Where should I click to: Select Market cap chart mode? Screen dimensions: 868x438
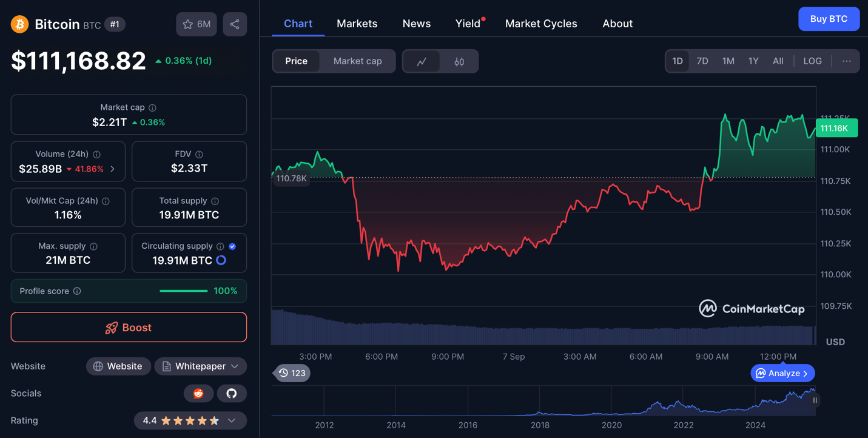[x=358, y=61]
